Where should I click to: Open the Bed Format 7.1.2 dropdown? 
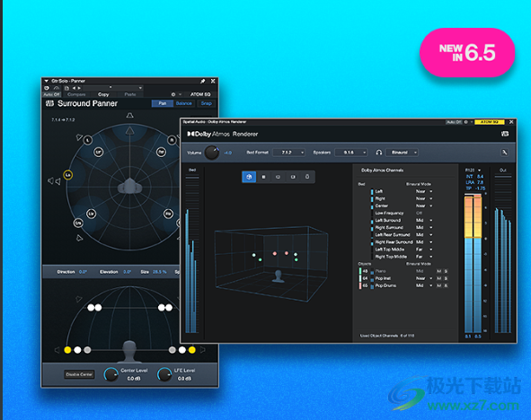click(288, 153)
